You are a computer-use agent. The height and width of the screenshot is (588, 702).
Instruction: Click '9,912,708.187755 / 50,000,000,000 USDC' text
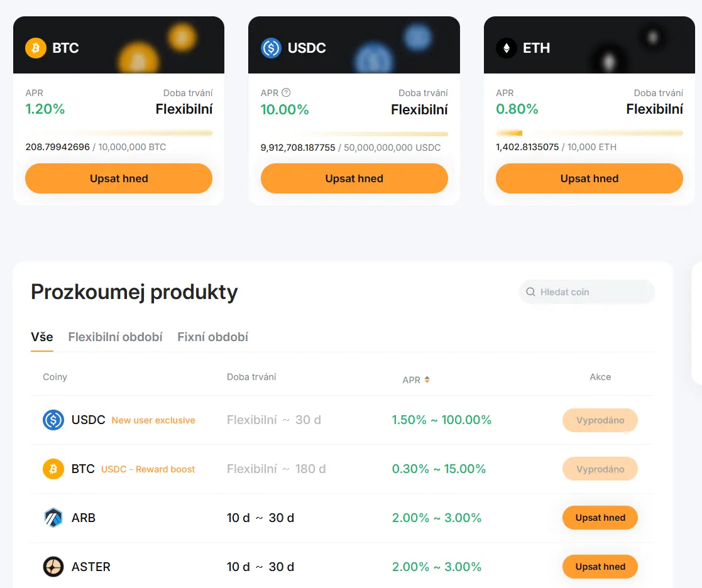point(351,147)
